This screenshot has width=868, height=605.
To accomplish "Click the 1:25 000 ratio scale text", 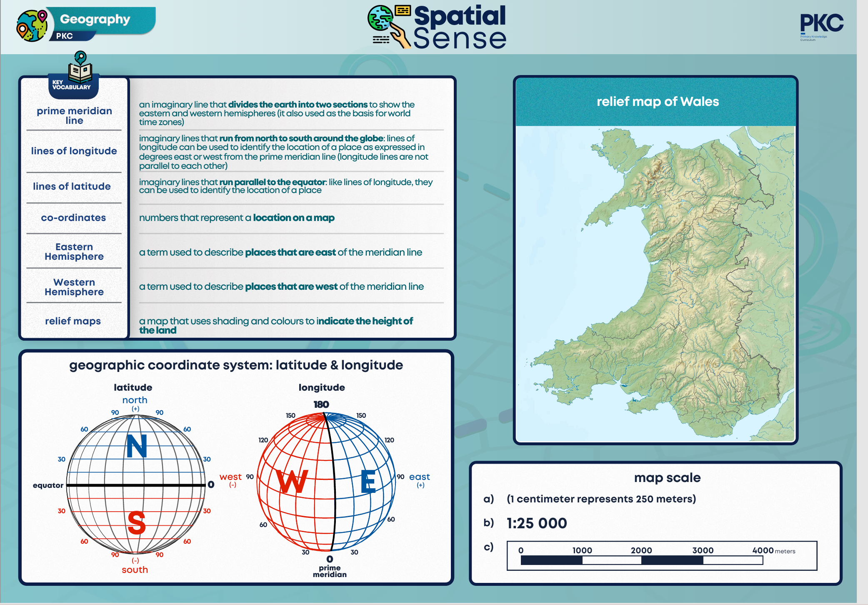I will [x=537, y=523].
